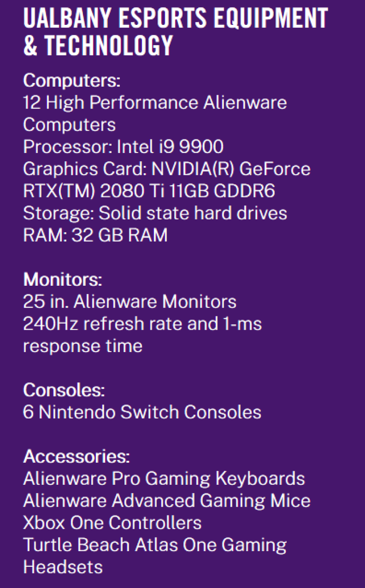Click the Monitors: section heading

(63, 279)
